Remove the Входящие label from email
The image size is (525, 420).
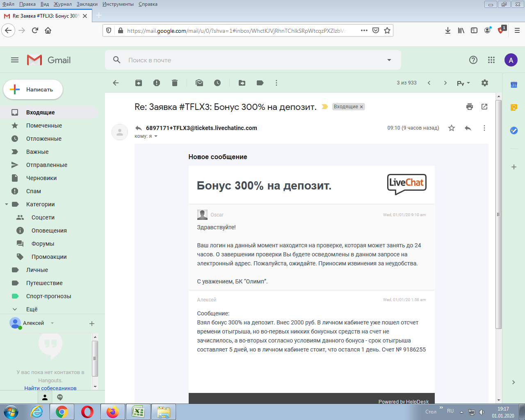click(361, 107)
